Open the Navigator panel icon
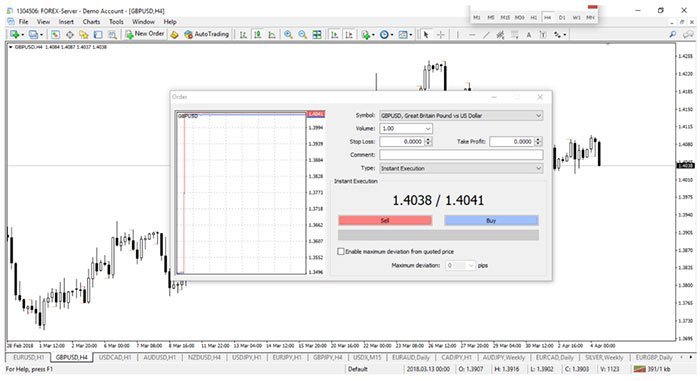Screen dimensions: 700x381 click(x=84, y=34)
